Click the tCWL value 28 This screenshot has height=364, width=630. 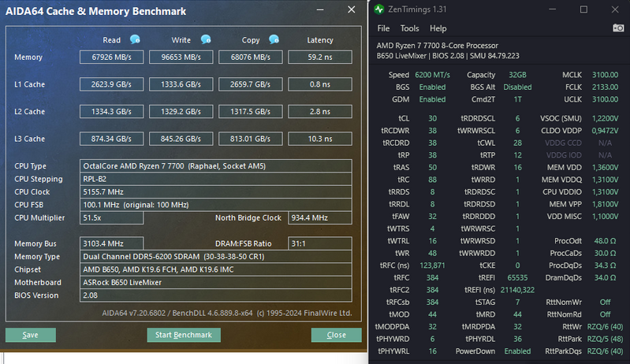point(517,143)
